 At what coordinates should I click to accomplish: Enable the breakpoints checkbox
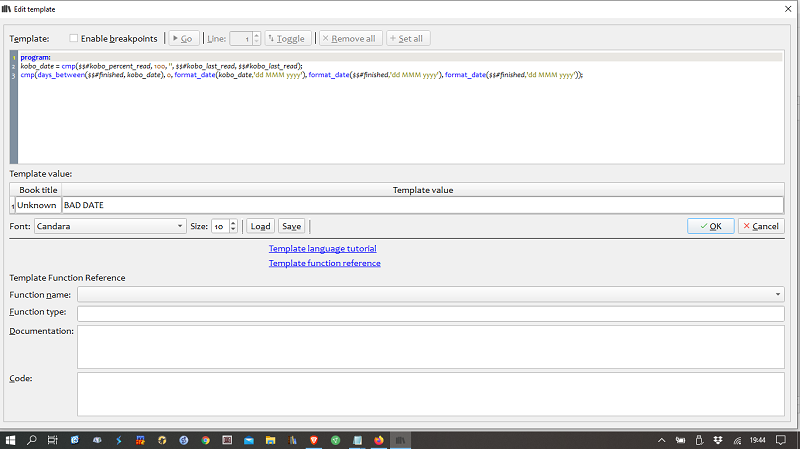tap(73, 38)
